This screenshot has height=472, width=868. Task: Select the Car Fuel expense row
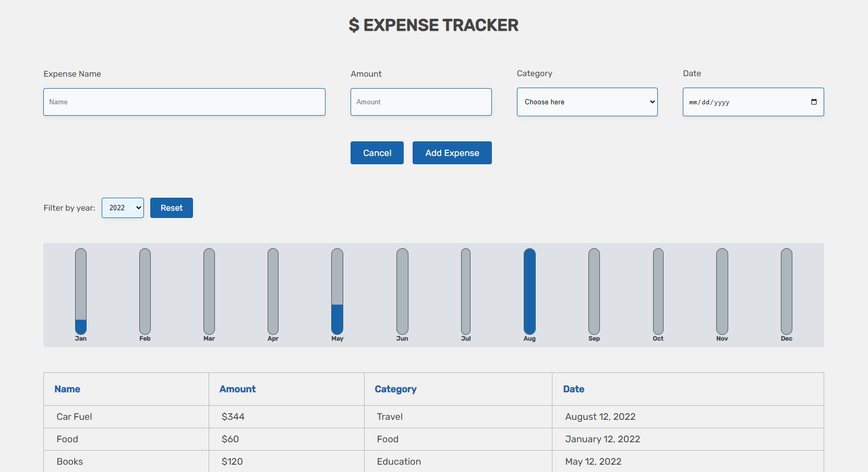click(x=209, y=417)
